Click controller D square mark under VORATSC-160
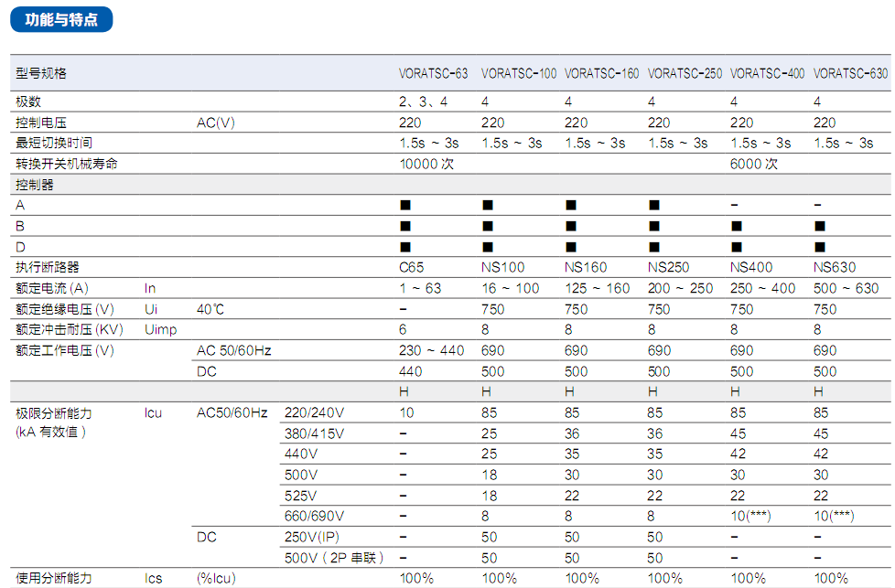Viewport: 895px width, 588px height. click(571, 247)
